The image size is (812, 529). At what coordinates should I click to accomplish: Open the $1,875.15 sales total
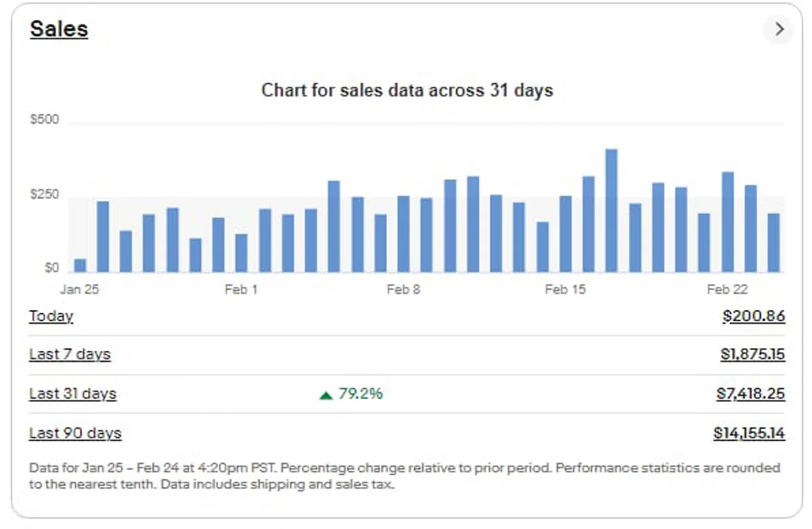click(753, 354)
